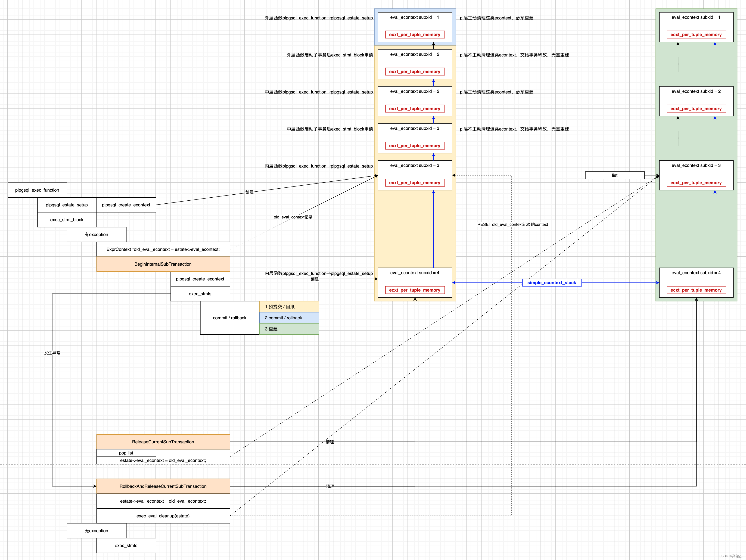Viewport: 746px width, 560px height.
Task: Click the blue simple_econtext_stack label
Action: (552, 283)
